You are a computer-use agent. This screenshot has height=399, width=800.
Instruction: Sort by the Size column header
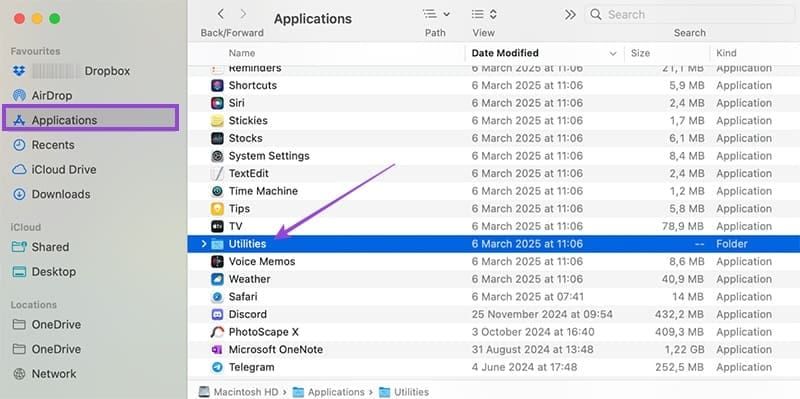640,53
